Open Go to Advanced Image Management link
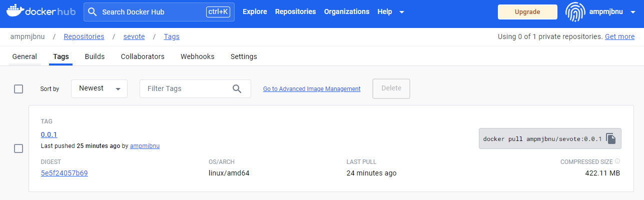The height and width of the screenshot is (200, 644). (x=312, y=89)
